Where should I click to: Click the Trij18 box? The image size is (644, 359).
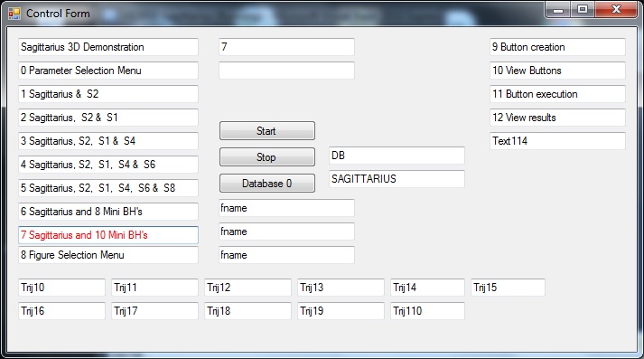(247, 311)
